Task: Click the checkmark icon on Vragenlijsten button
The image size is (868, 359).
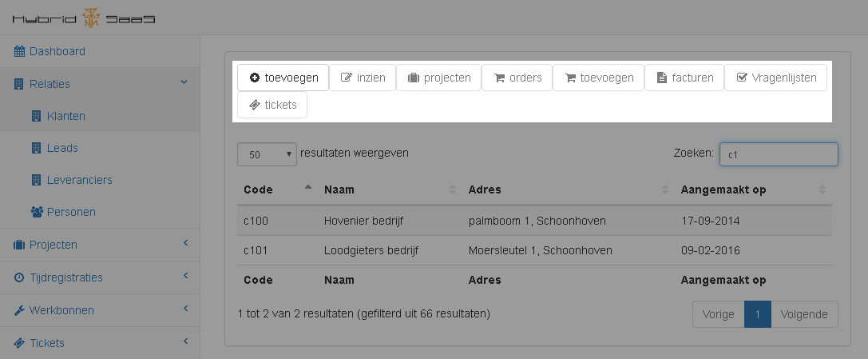Action: [x=742, y=78]
